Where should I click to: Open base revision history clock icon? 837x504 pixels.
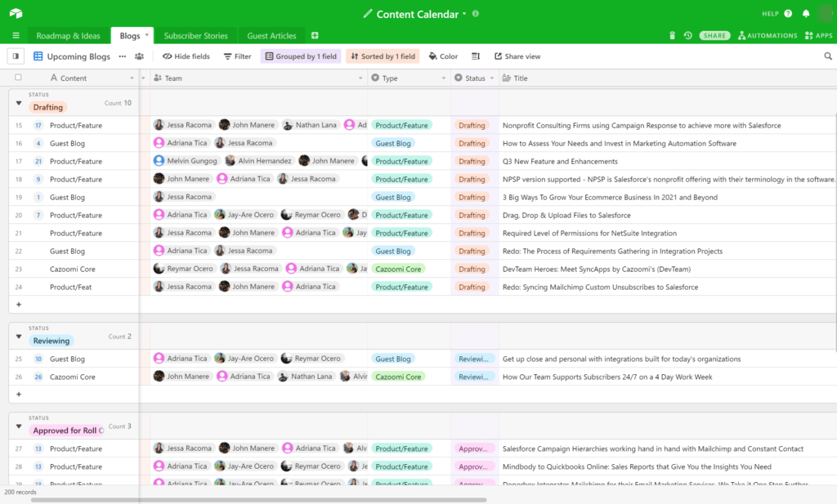[687, 36]
